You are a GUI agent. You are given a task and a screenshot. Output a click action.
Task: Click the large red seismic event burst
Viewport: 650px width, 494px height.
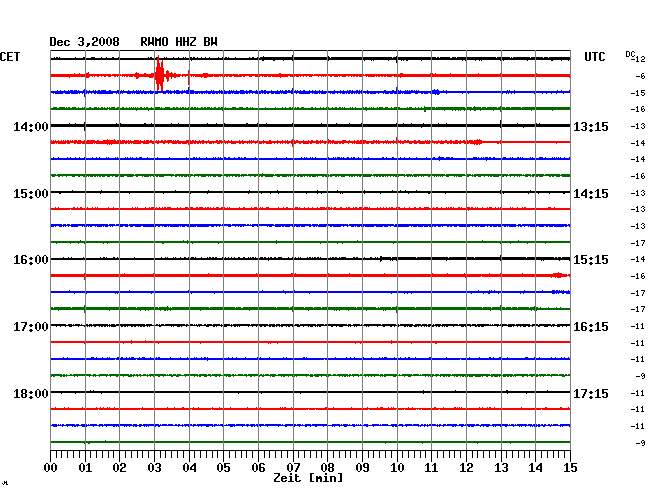160,75
